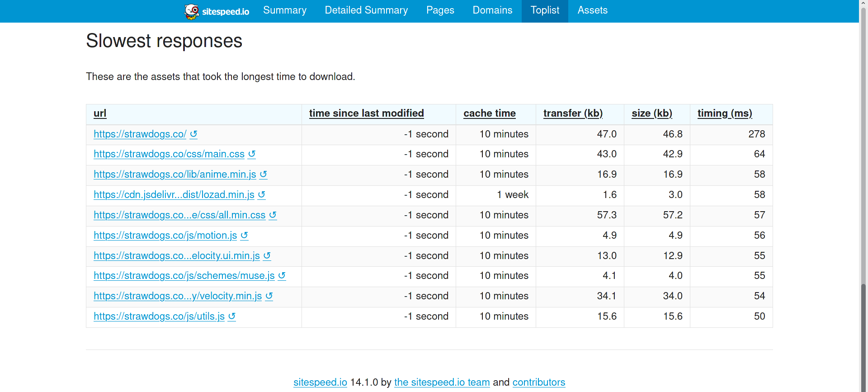Click the 34.1 transfer value
868x392 pixels.
(x=607, y=296)
